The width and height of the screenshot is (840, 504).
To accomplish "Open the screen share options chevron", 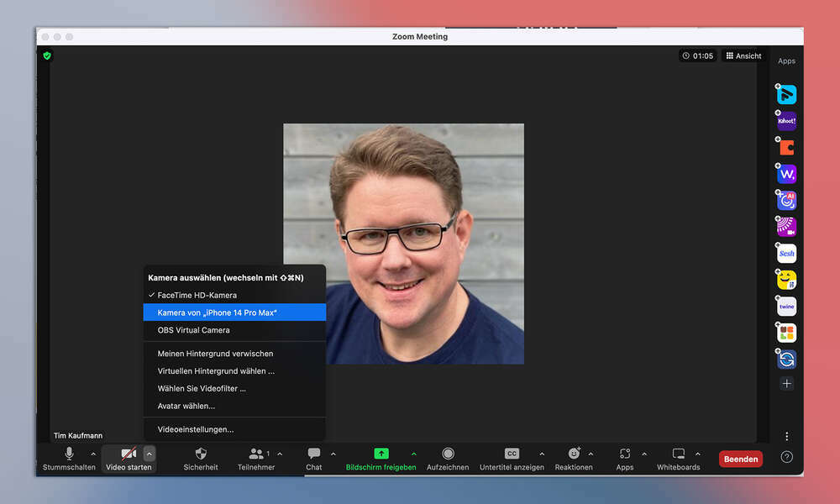I will click(415, 453).
